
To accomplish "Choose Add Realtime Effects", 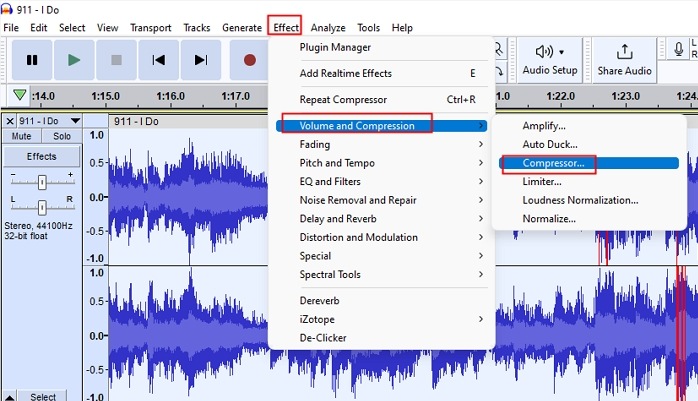I will coord(381,73).
